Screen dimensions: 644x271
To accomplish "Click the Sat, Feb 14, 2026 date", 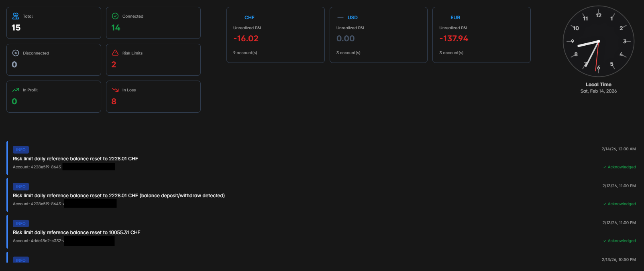I will pos(598,91).
